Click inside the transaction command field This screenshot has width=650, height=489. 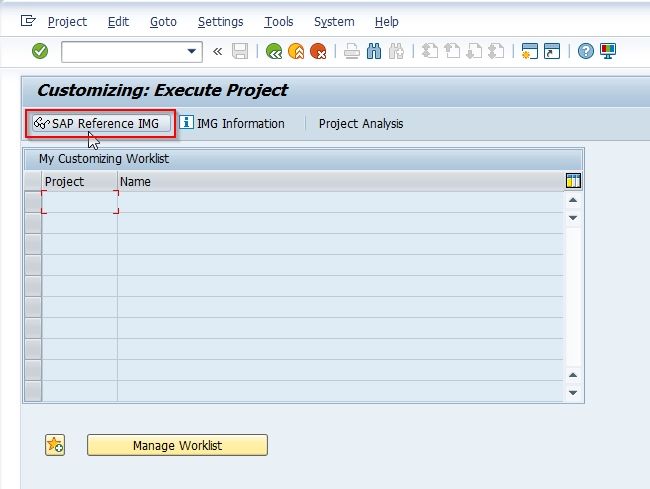124,52
